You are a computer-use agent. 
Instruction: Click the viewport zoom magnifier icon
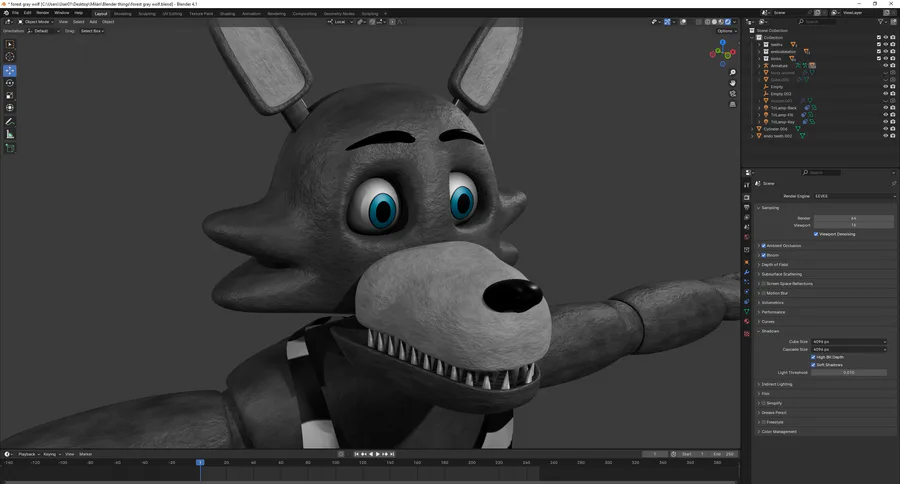coord(732,72)
